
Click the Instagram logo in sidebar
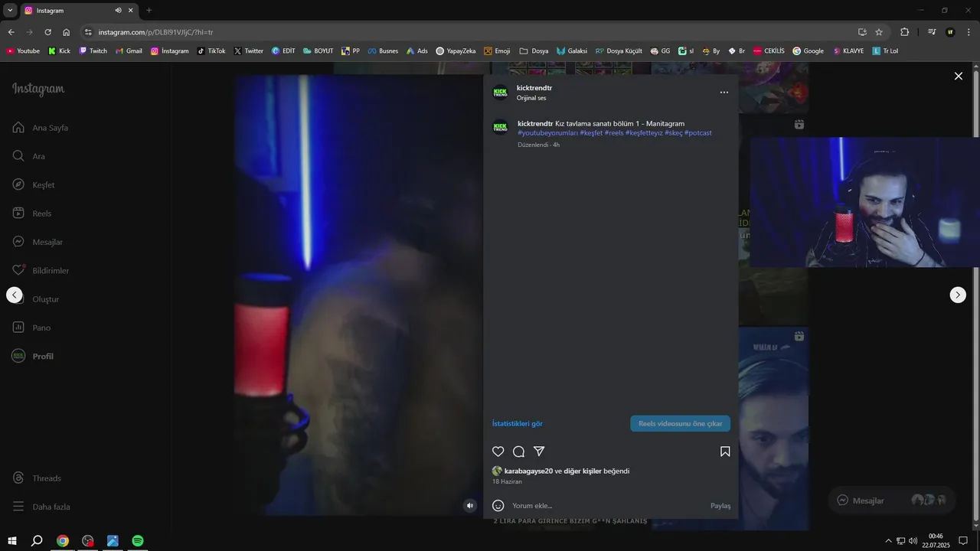pyautogui.click(x=38, y=90)
